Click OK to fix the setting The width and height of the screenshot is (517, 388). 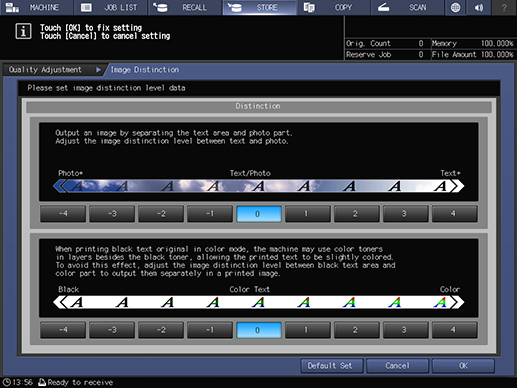click(463, 366)
